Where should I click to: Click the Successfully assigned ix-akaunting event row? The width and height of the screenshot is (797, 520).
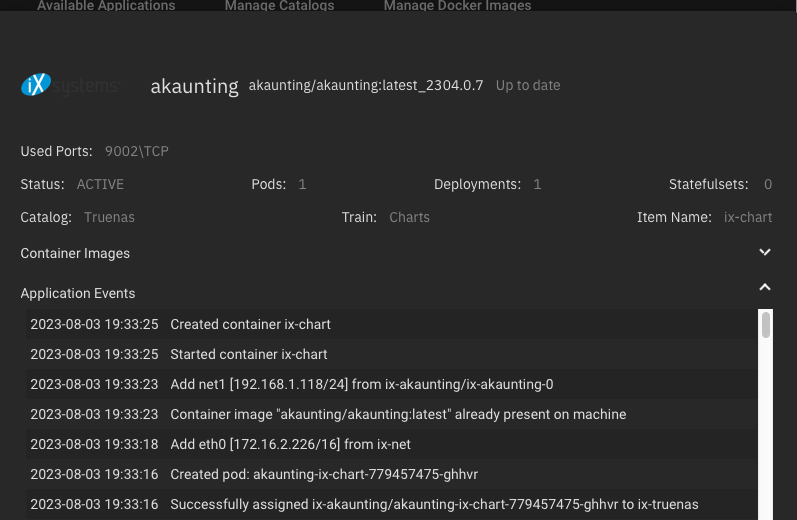tap(434, 504)
